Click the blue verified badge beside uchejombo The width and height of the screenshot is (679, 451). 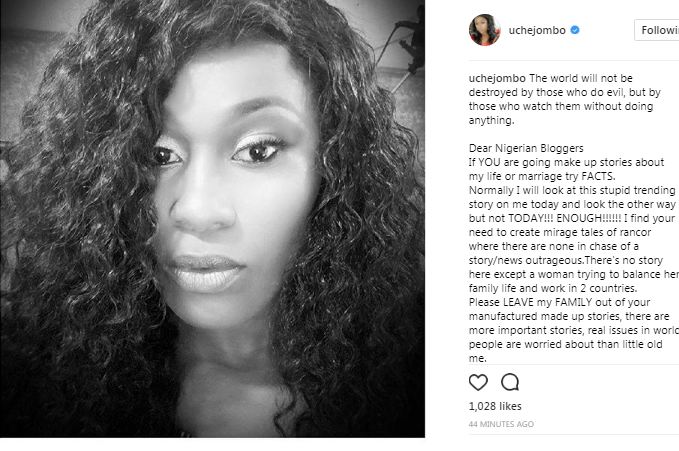click(575, 30)
